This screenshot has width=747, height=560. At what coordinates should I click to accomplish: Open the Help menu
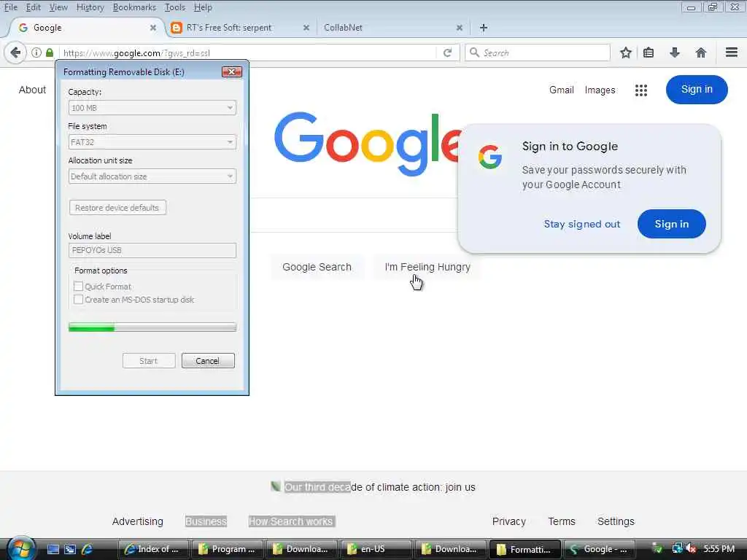(x=203, y=7)
